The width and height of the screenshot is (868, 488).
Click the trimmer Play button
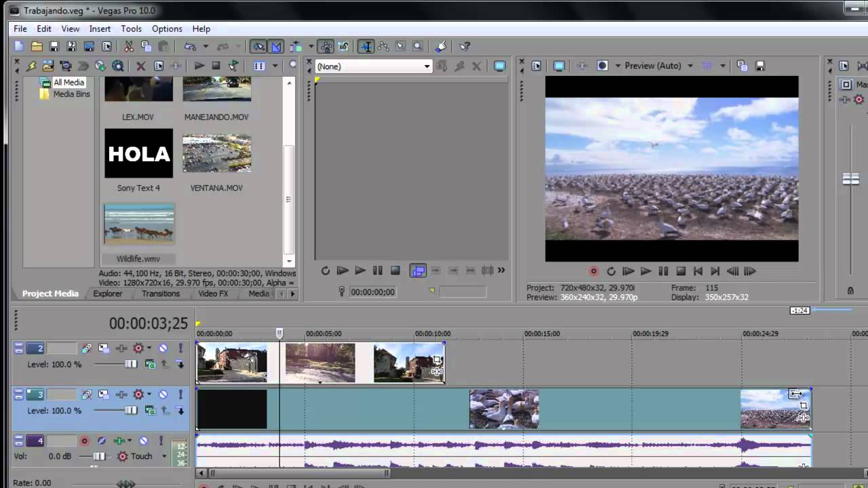(360, 270)
